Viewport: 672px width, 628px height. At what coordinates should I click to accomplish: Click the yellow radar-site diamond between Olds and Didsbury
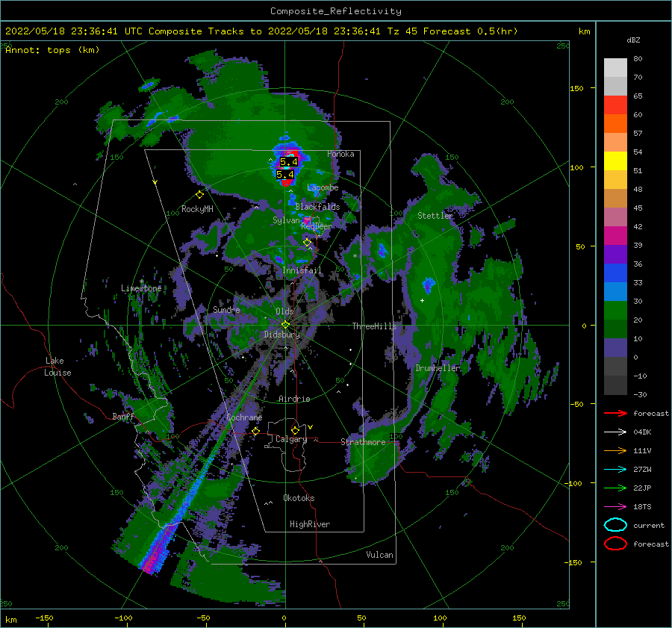tap(285, 325)
